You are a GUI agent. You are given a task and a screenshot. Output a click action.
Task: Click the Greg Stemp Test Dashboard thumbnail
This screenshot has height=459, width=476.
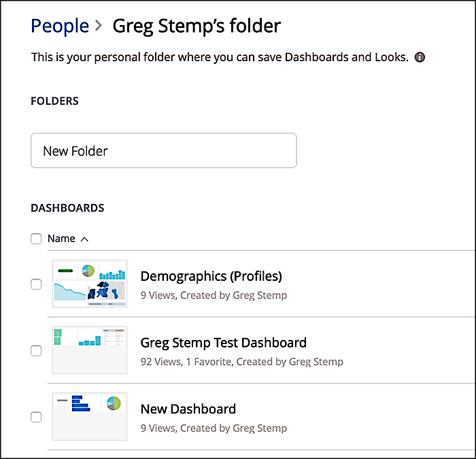[90, 350]
